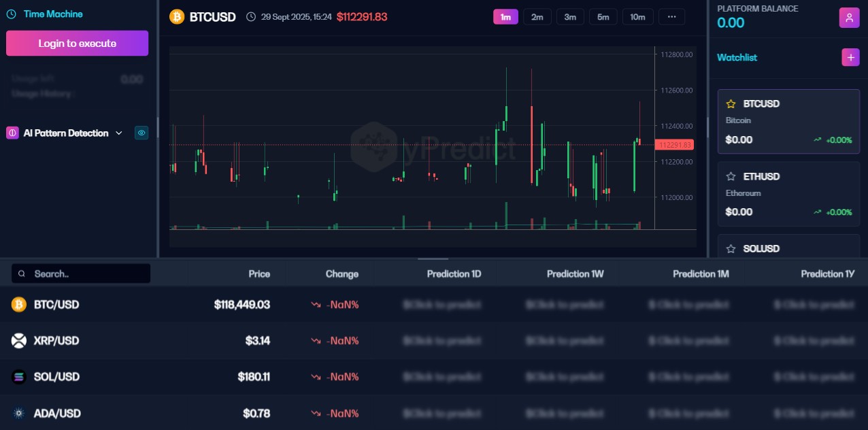
Task: Click the Prediction 1Y column header
Action: click(827, 274)
